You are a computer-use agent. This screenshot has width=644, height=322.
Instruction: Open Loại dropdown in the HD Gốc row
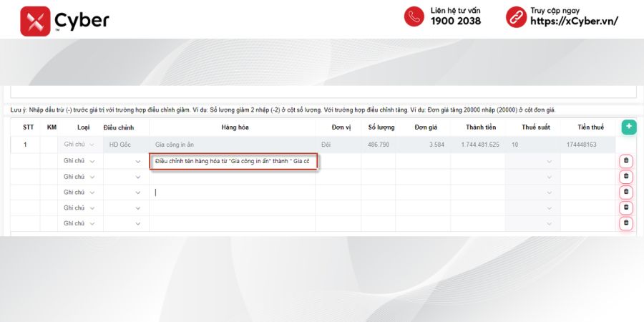79,145
